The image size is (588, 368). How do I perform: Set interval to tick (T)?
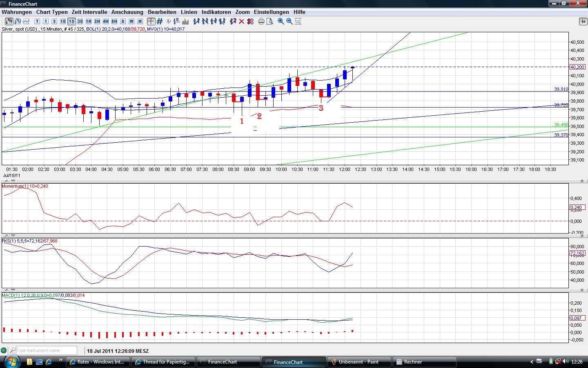(37, 21)
